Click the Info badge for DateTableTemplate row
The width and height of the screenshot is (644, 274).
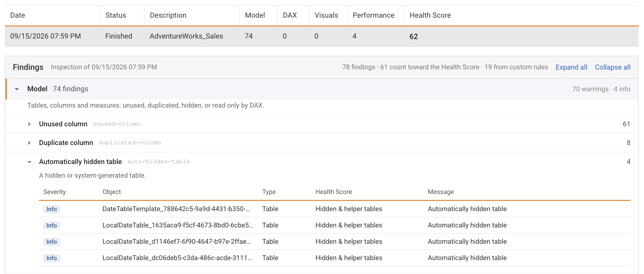click(x=52, y=209)
